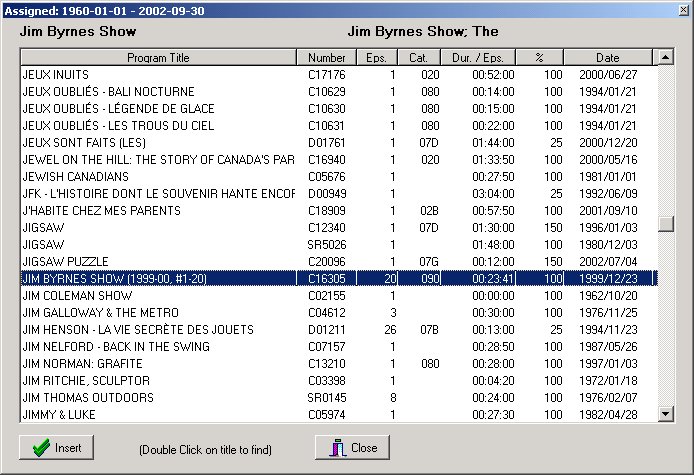Select JEUX SONT FAITS (LES) row
694x475 pixels.
tap(339, 143)
